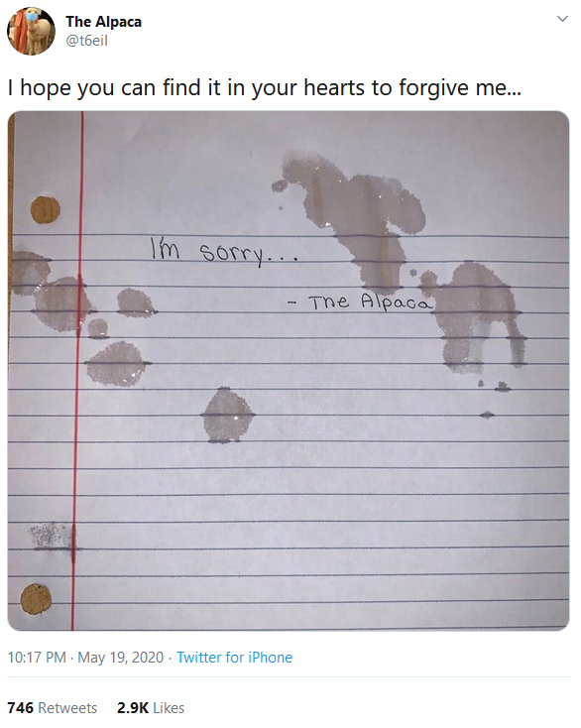Click the bottom hole punch in the photo
The width and height of the screenshot is (581, 728).
[x=36, y=598]
